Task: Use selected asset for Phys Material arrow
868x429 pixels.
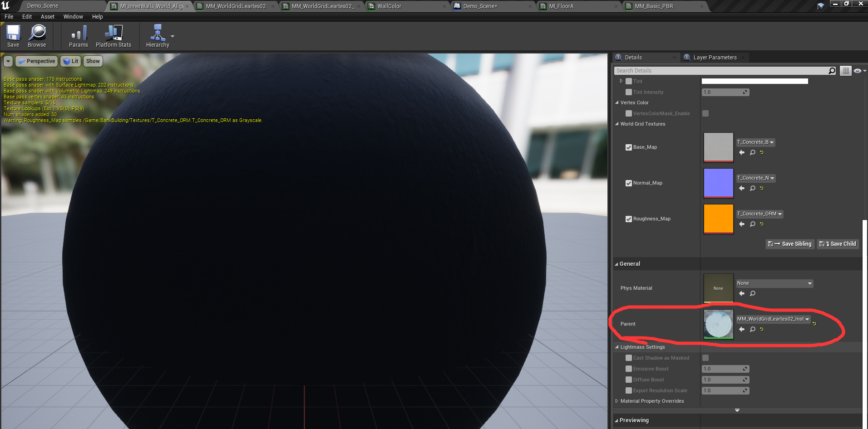Action: coord(742,293)
